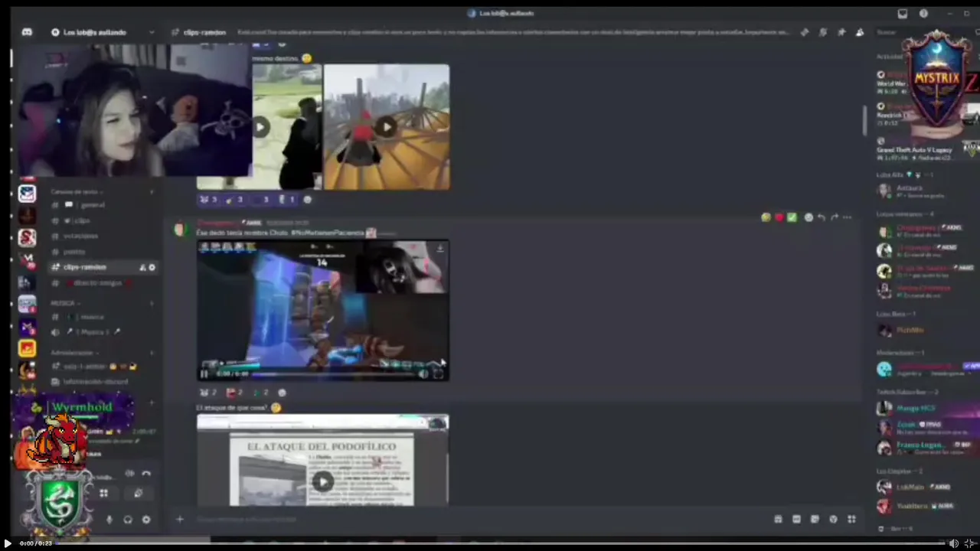Click plus attachment button in message bar
This screenshot has width=980, height=551.
(x=179, y=519)
